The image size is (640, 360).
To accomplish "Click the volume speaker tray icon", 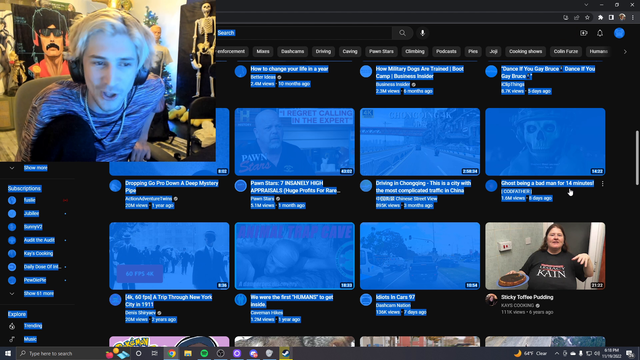I will [x=597, y=353].
